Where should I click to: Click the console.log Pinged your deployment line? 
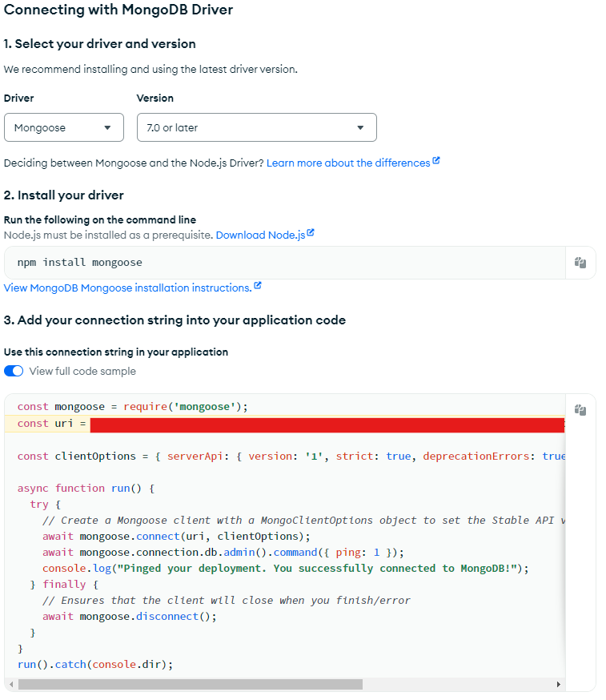pos(286,569)
